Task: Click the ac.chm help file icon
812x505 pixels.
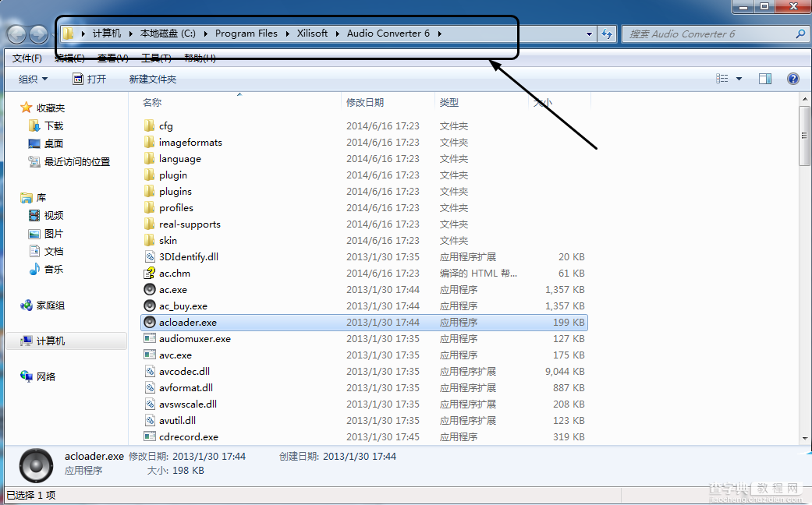Action: click(150, 273)
